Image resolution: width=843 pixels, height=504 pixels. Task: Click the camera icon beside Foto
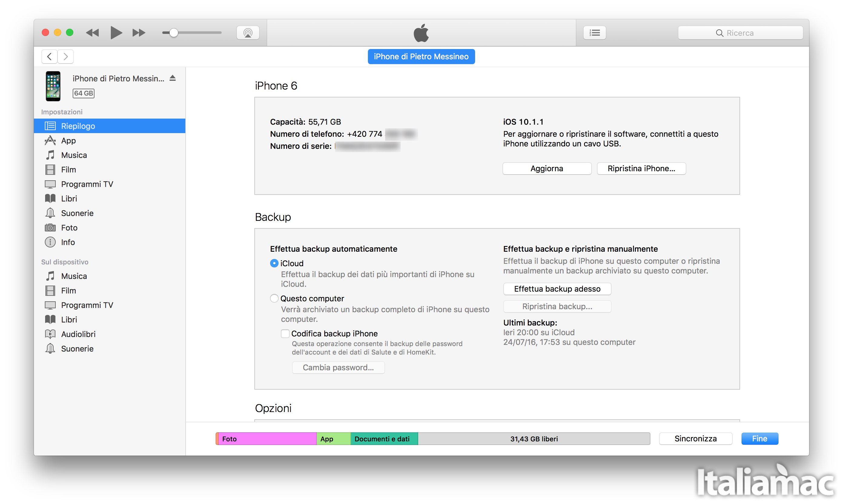(x=50, y=227)
